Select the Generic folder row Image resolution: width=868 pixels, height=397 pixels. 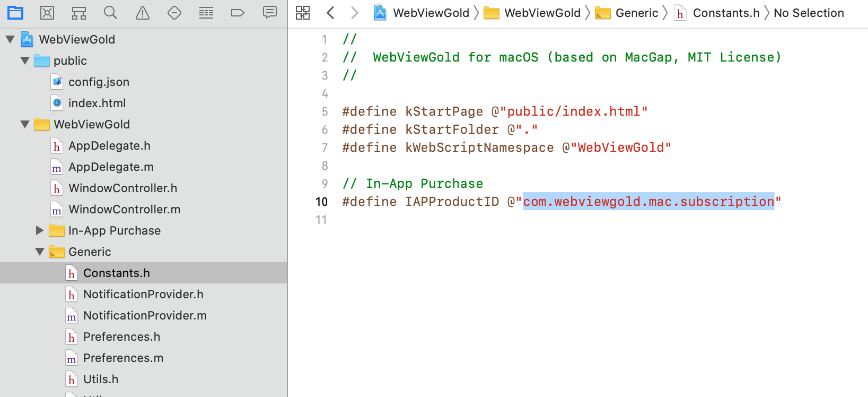pyautogui.click(x=144, y=252)
